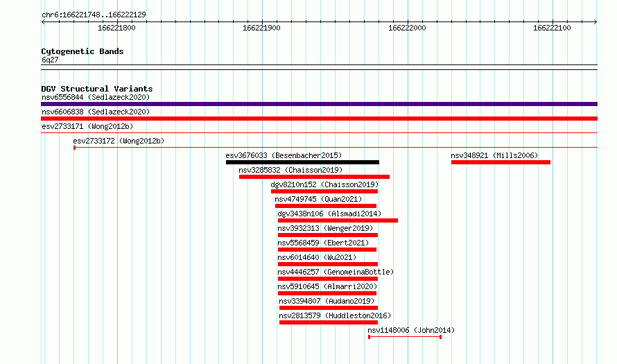Select the purple nsv6556844 variant bar
The width and height of the screenshot is (617, 364).
(x=319, y=104)
